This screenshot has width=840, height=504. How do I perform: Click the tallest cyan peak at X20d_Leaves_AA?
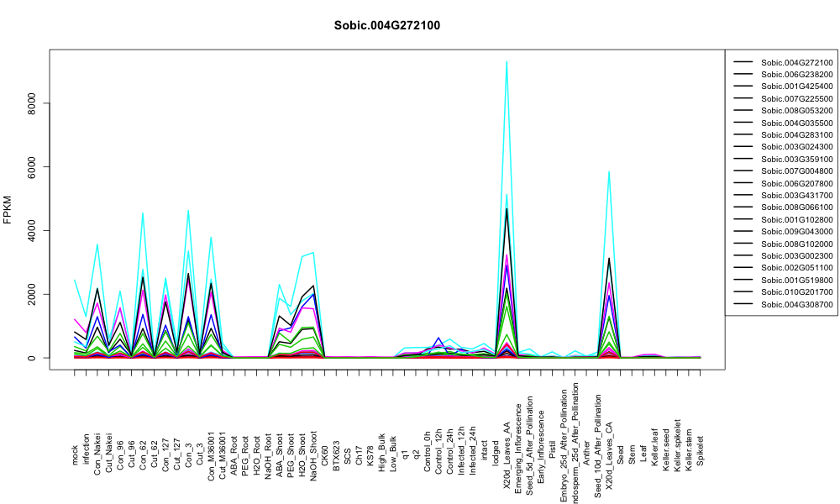[x=507, y=61]
